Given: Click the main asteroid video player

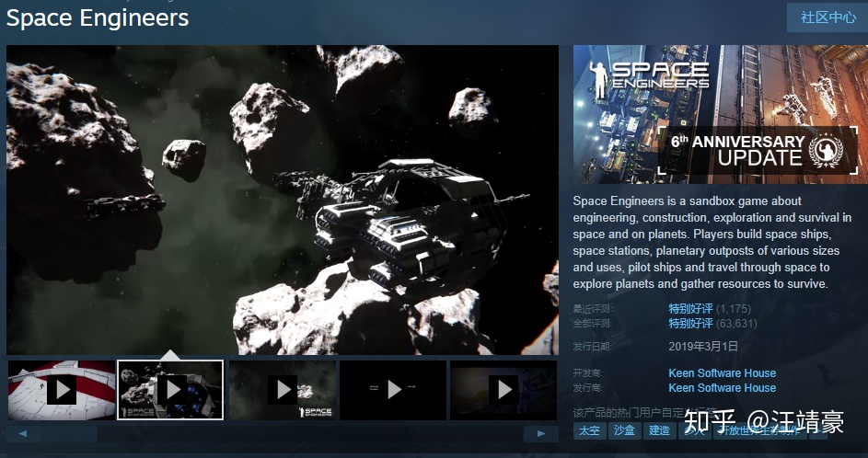Looking at the screenshot, I should point(283,200).
